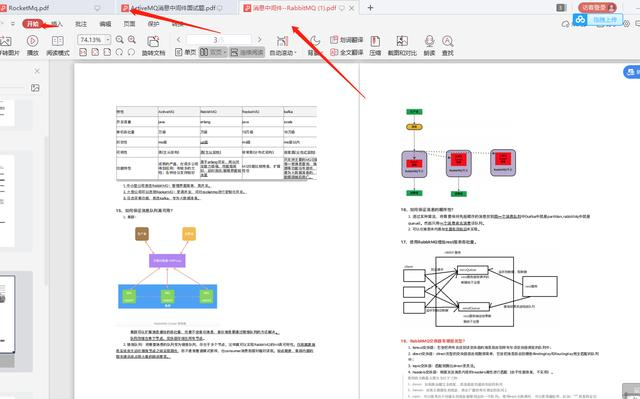The height and width of the screenshot is (399, 640).
Task: Click the 17、使用RabbitMQ heading text
Action: point(438,242)
